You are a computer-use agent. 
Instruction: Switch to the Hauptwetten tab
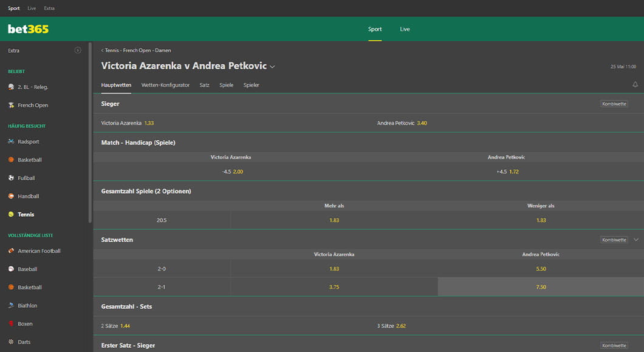[x=116, y=85]
